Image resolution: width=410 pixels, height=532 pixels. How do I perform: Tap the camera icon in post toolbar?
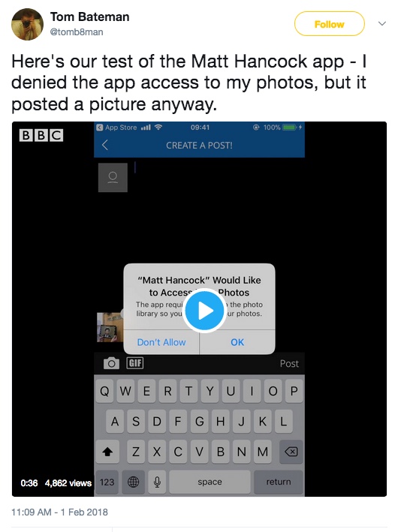tap(111, 363)
